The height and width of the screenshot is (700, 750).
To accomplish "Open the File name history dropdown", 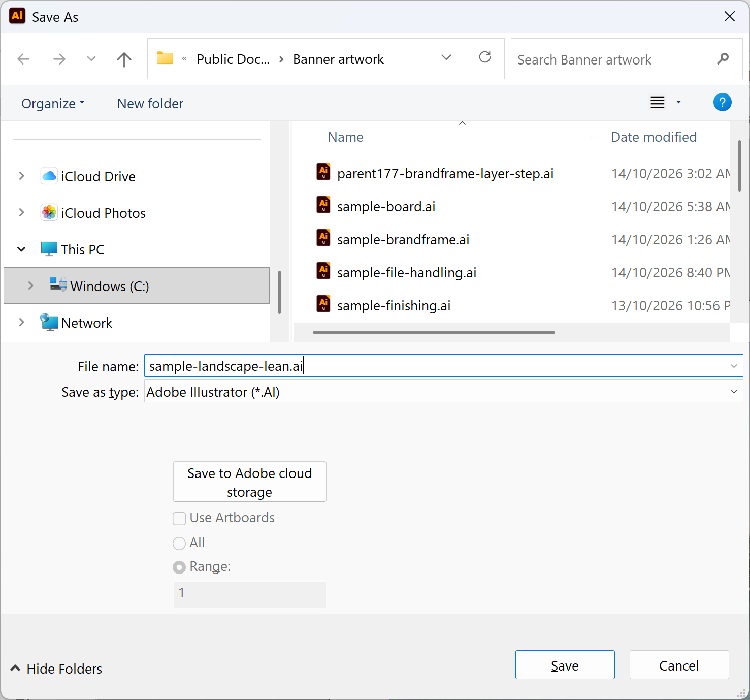I will (734, 366).
